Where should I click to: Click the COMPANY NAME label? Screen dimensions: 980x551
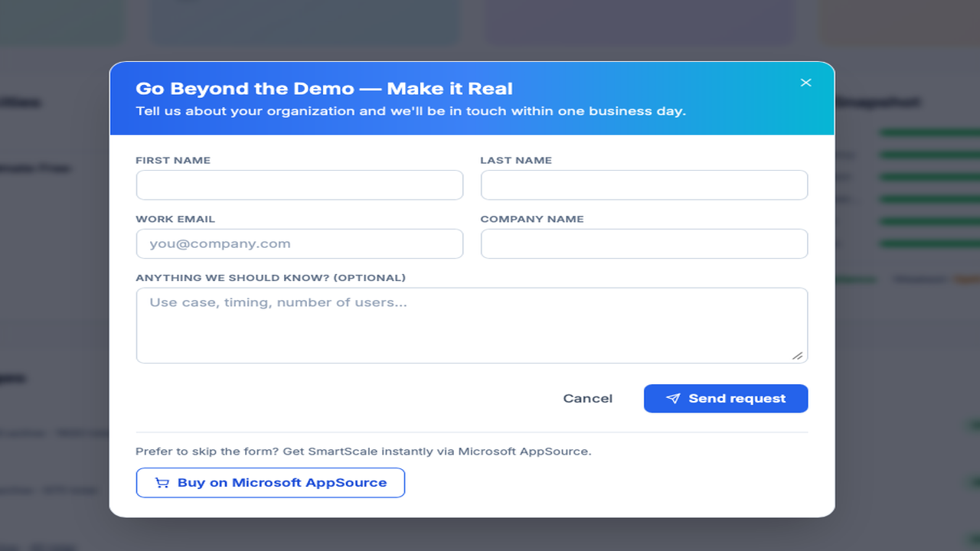click(x=532, y=219)
